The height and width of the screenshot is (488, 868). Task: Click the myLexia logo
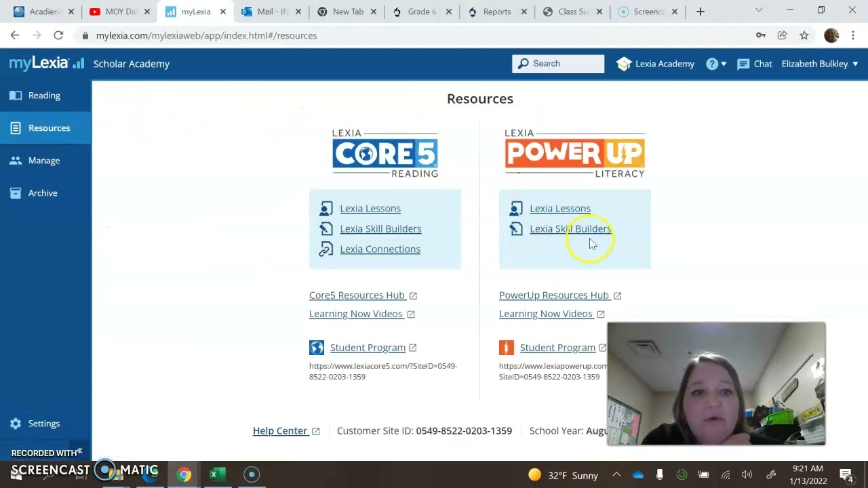[46, 64]
